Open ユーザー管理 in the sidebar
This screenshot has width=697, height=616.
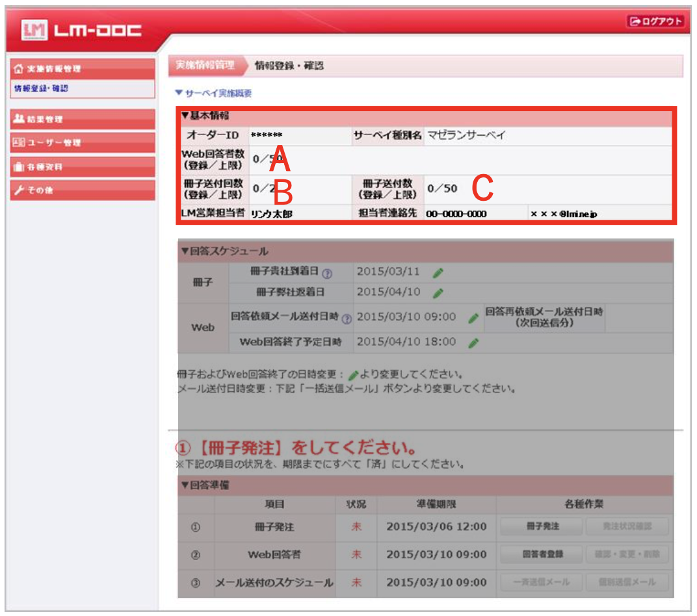[83, 143]
